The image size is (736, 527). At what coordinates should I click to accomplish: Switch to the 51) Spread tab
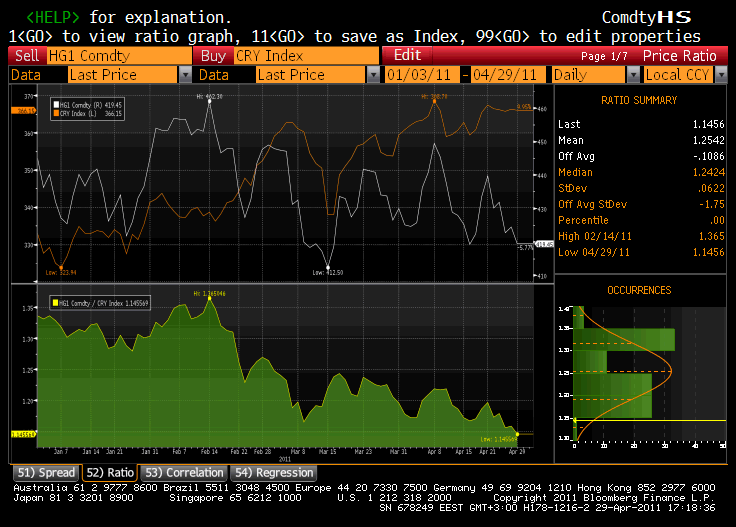tap(46, 473)
